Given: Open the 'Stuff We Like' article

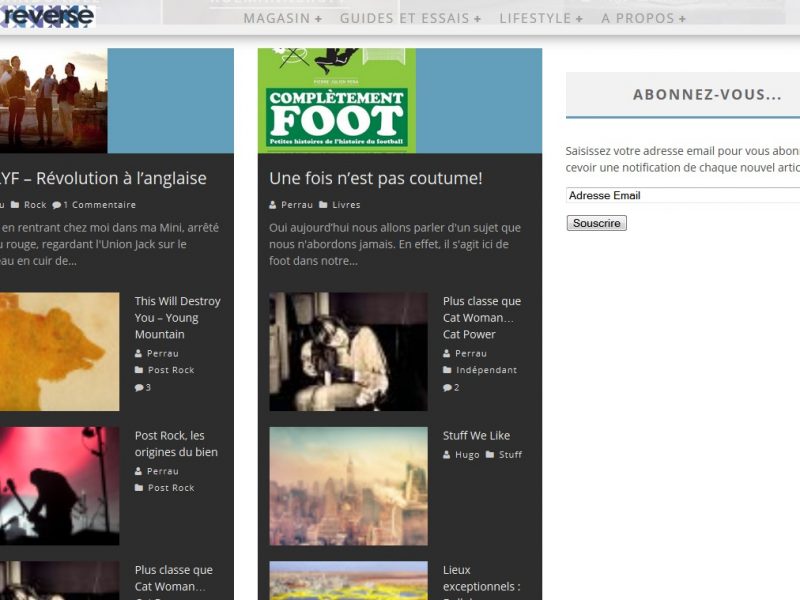Looking at the screenshot, I should pos(476,435).
